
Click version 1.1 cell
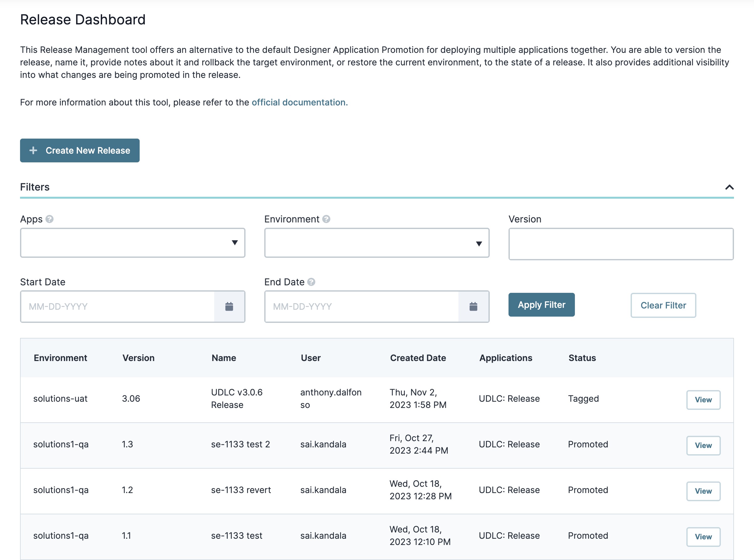click(126, 536)
